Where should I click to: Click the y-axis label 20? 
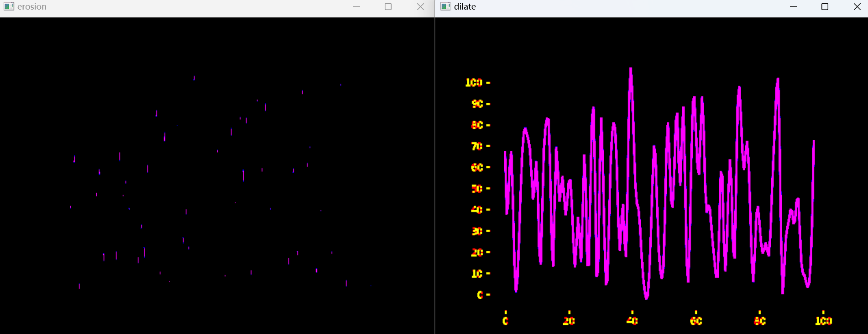(x=477, y=252)
